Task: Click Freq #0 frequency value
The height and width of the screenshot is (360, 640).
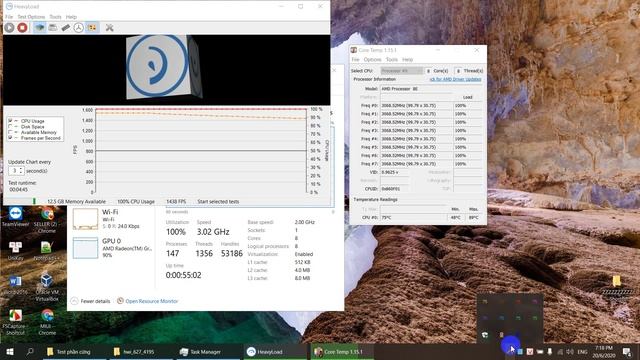Action: [x=416, y=106]
